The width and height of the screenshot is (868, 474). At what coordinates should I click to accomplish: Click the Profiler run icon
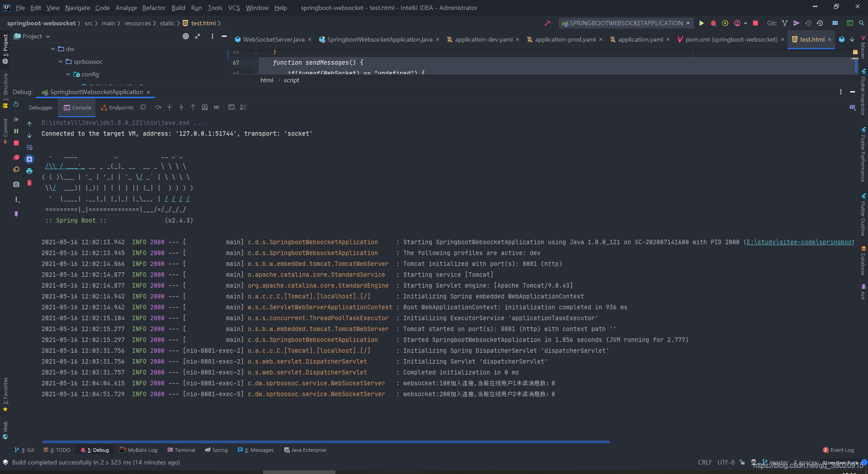click(x=737, y=23)
